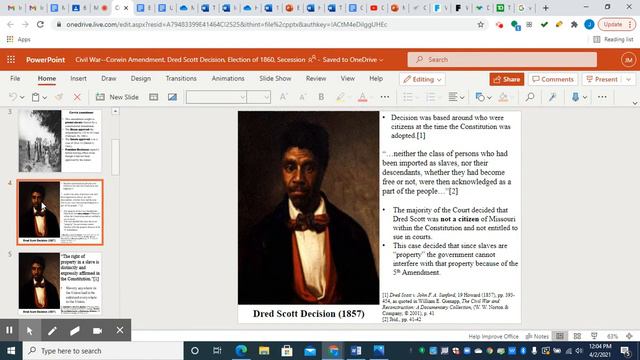Open the Office app launcher waffle
640x360 pixels.
pyautogui.click(x=11, y=60)
